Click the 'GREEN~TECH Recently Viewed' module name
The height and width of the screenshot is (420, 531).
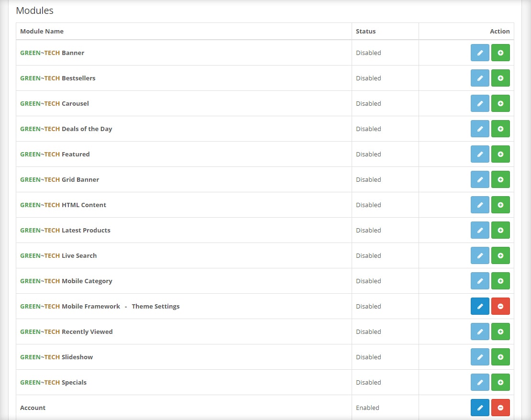(66, 332)
